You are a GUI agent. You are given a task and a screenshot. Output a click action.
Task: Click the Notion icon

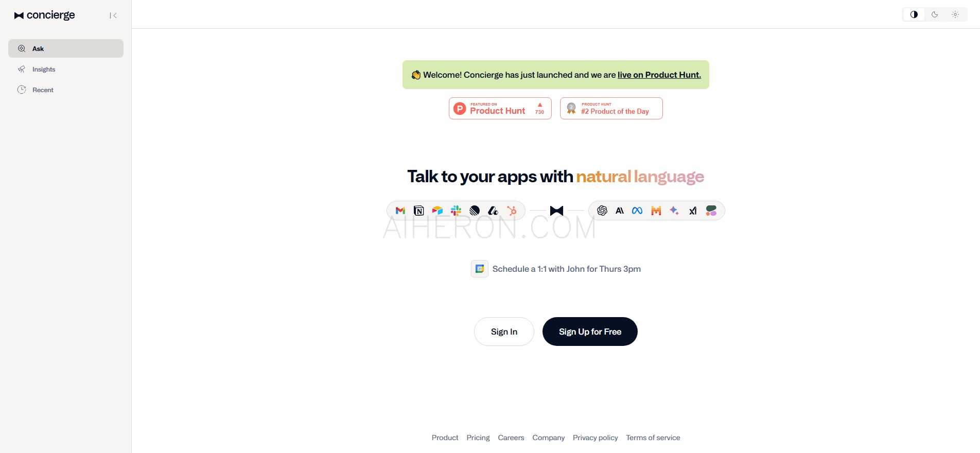point(419,211)
